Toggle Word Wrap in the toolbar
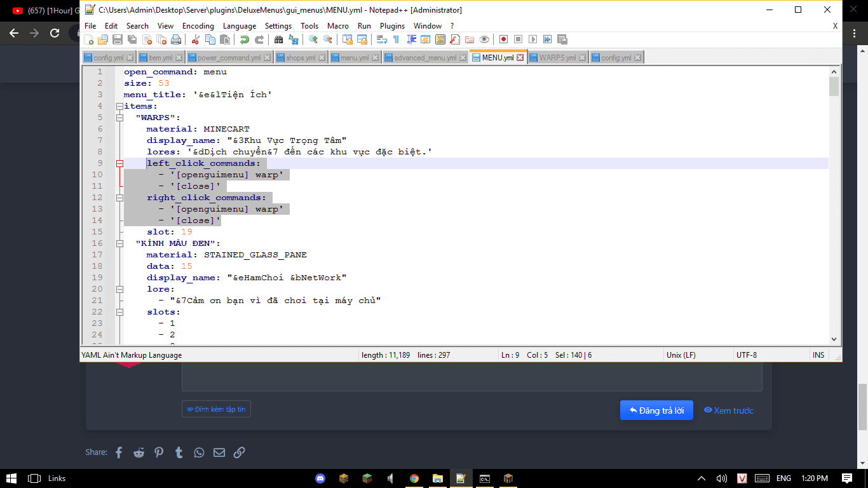This screenshot has height=488, width=868. point(381,39)
